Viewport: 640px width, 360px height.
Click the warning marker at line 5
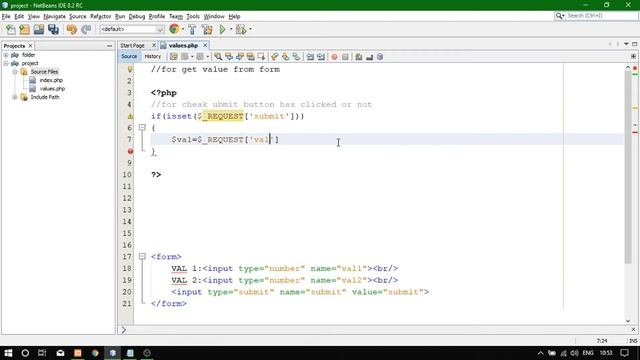(x=130, y=116)
